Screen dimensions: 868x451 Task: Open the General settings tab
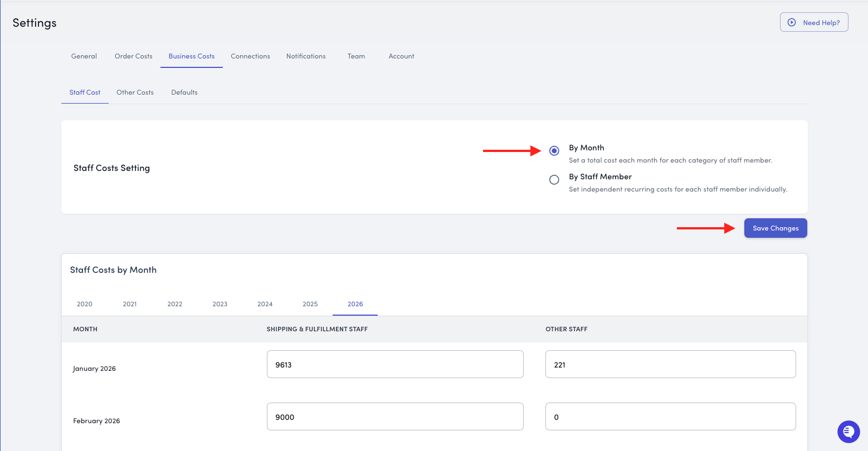click(x=84, y=56)
